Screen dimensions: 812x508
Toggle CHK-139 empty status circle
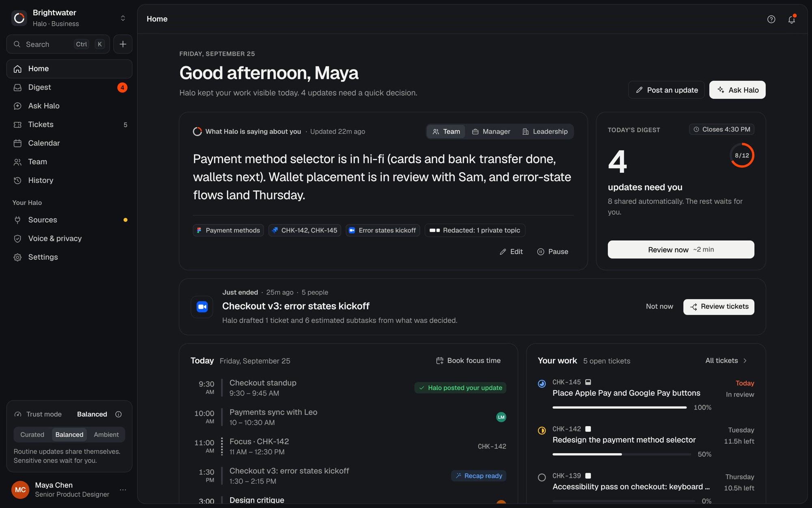tap(542, 478)
